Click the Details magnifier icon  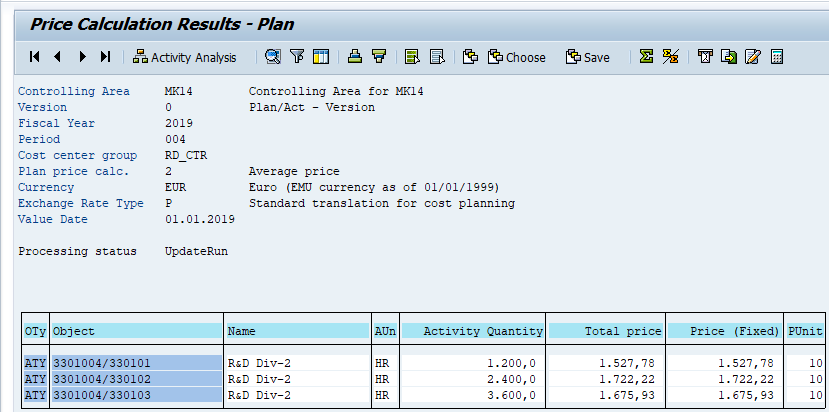point(272,57)
